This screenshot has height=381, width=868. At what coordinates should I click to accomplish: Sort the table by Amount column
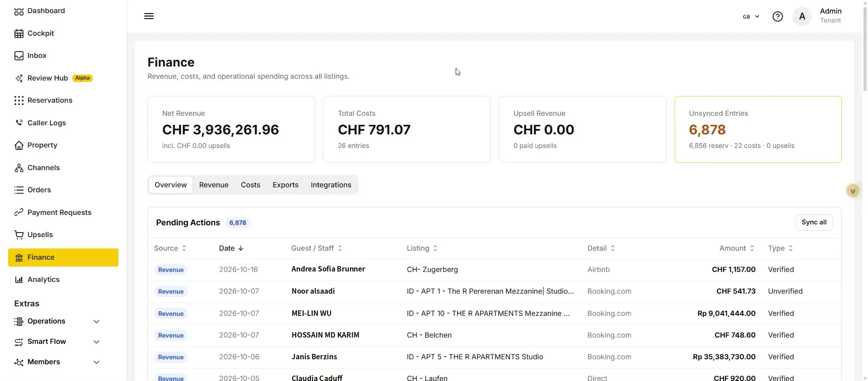coord(737,248)
